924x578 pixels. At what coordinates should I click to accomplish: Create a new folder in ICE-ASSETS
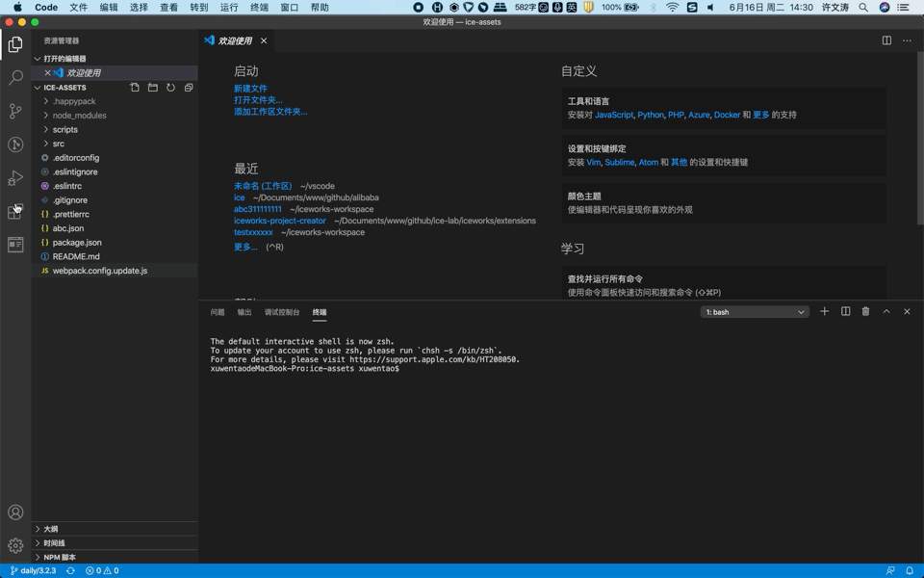point(153,88)
